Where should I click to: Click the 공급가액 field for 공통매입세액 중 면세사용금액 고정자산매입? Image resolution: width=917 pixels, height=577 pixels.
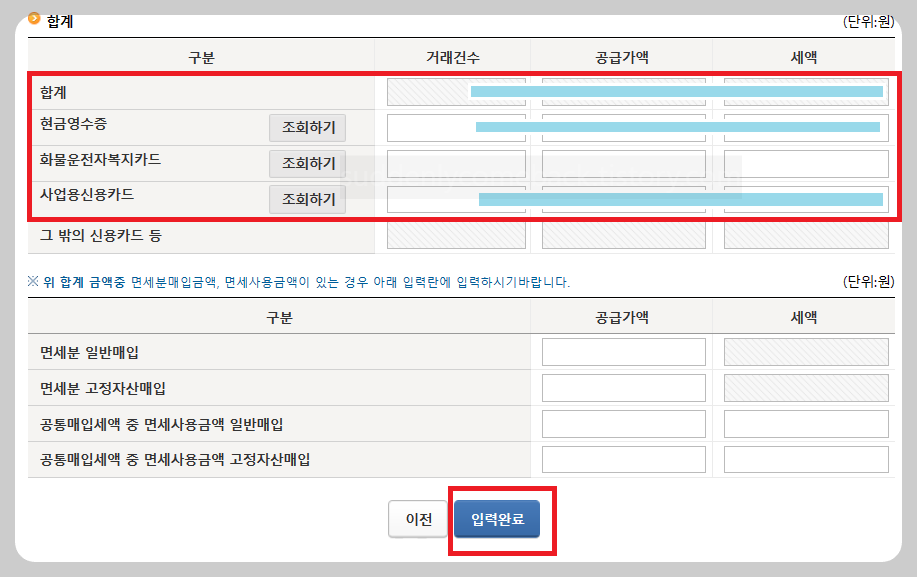point(623,459)
